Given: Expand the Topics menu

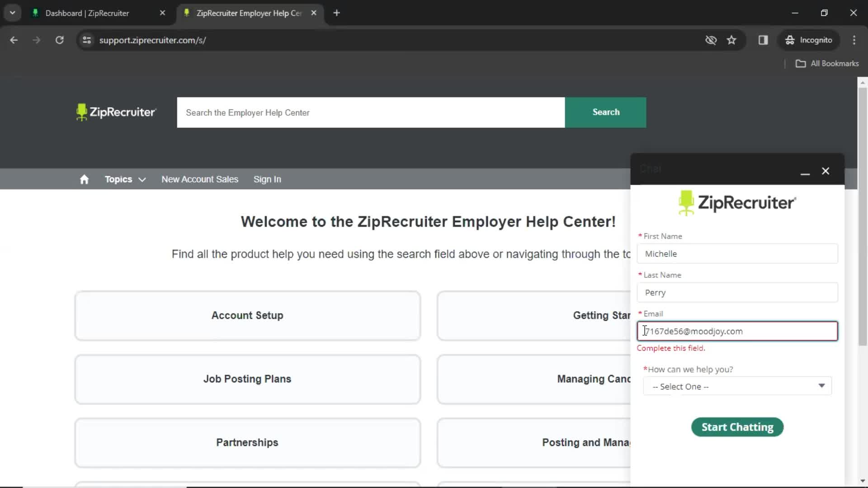Looking at the screenshot, I should click(125, 179).
